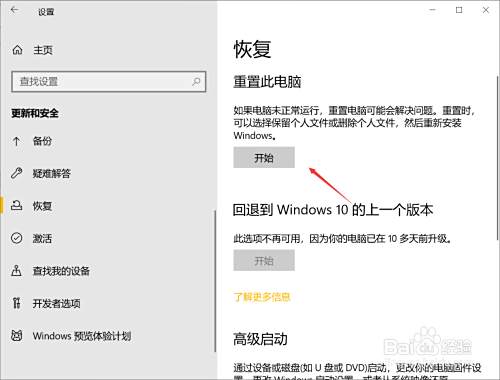
Task: Focus the 查找设置 search field
Action: [x=109, y=81]
